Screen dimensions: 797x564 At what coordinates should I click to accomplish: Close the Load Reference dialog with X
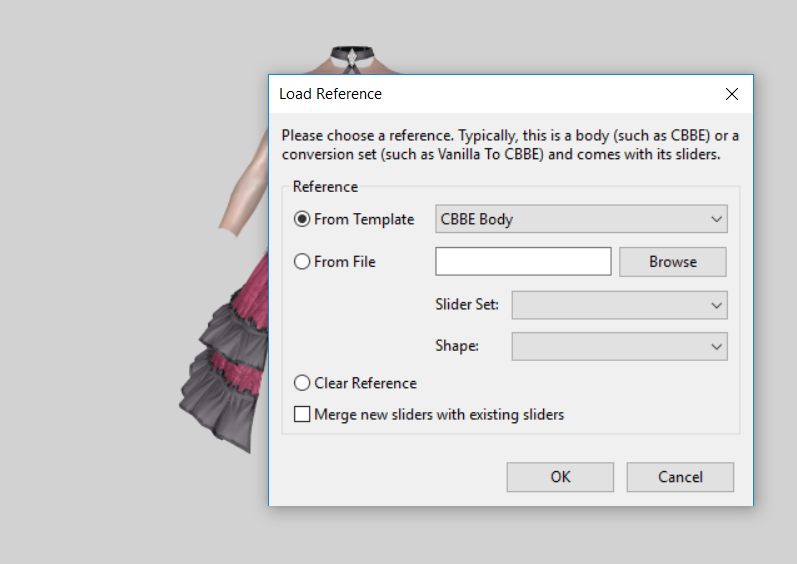[731, 94]
